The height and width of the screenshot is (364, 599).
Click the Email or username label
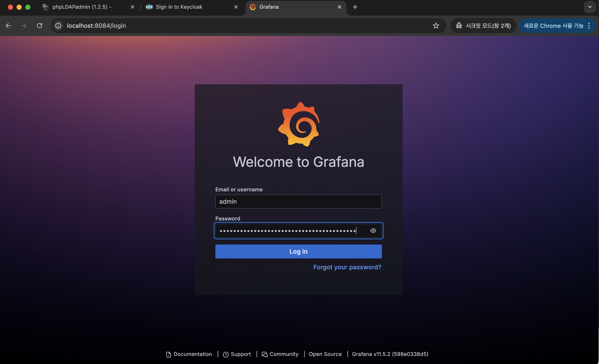(x=239, y=189)
